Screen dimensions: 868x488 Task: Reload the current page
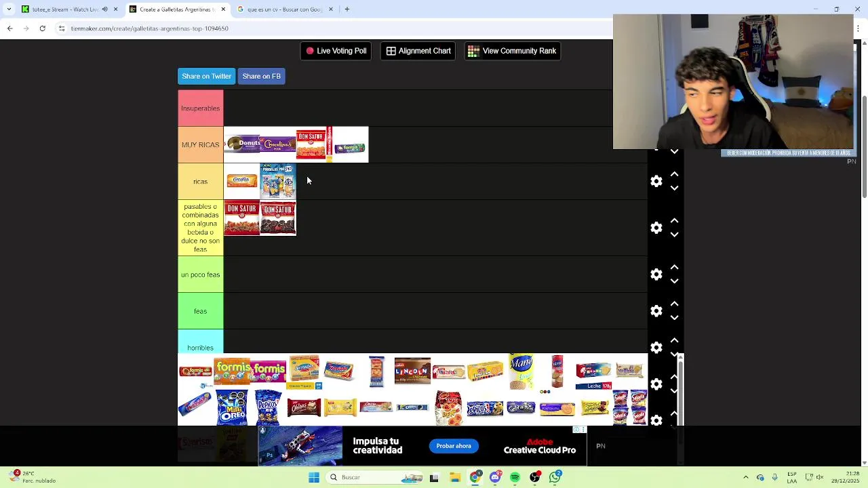[x=42, y=28]
